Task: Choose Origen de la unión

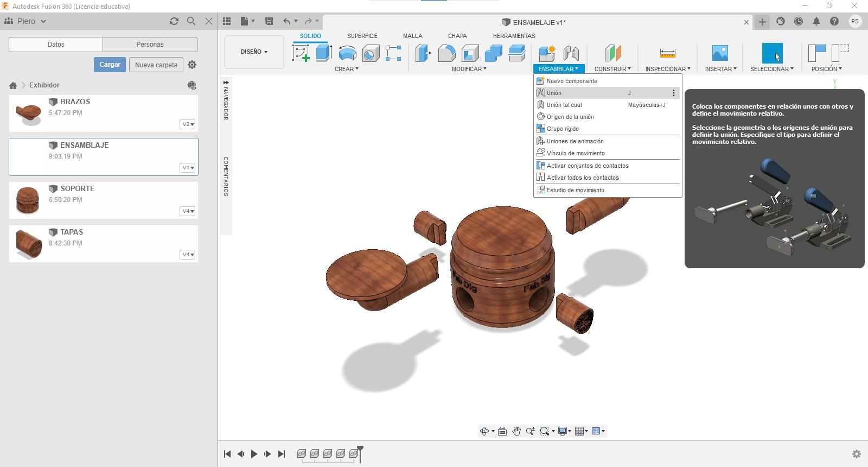Action: click(608, 117)
